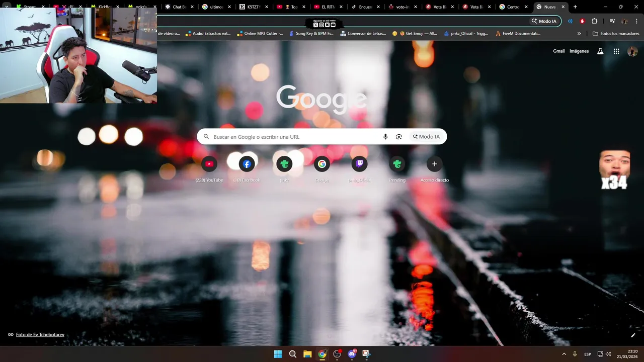
Task: Close the Centro tab
Action: pyautogui.click(x=526, y=7)
